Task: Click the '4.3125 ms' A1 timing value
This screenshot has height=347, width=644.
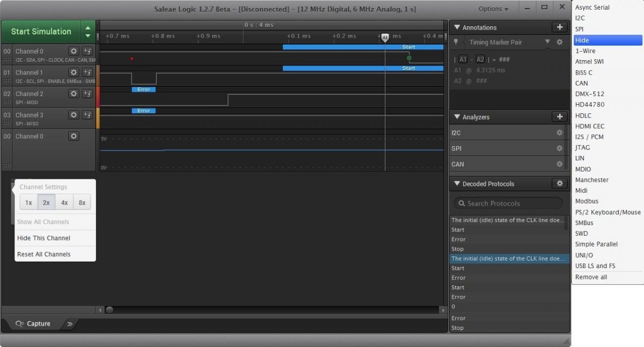Action: tap(491, 70)
